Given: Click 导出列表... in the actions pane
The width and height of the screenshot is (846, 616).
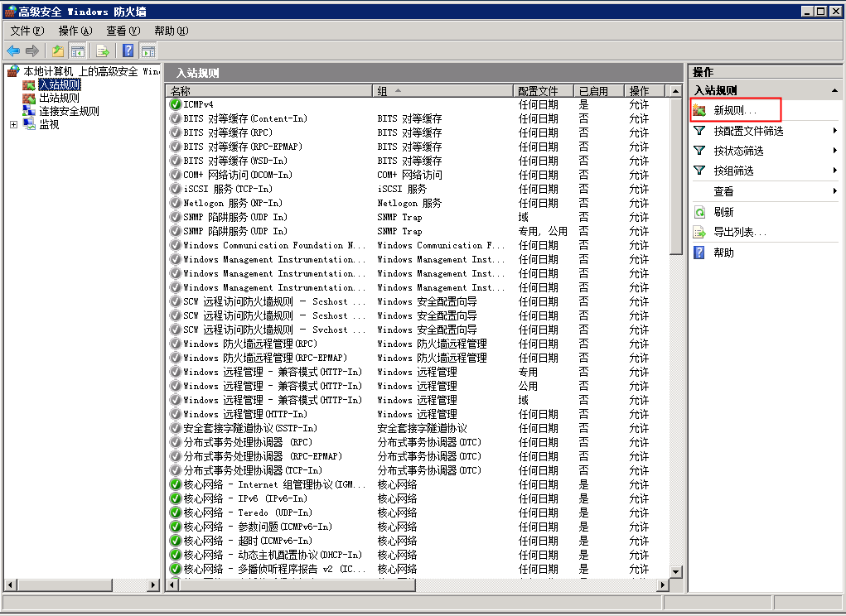Looking at the screenshot, I should [740, 233].
